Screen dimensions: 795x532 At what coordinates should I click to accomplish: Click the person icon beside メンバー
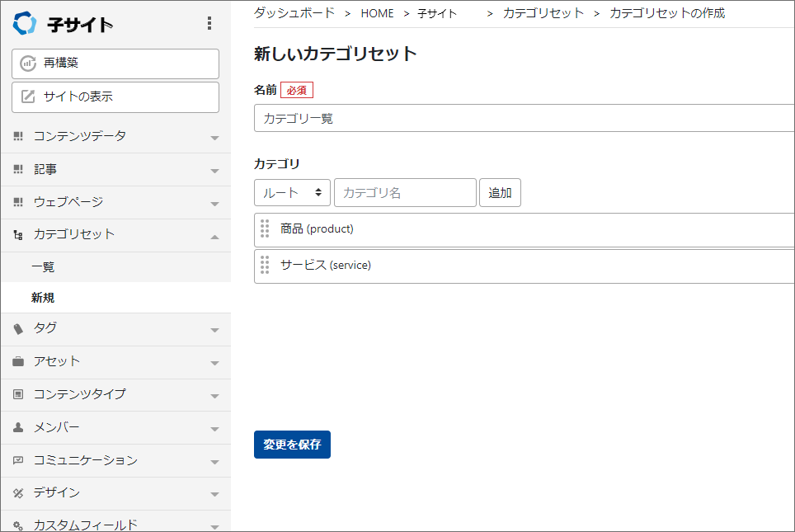[x=18, y=427]
